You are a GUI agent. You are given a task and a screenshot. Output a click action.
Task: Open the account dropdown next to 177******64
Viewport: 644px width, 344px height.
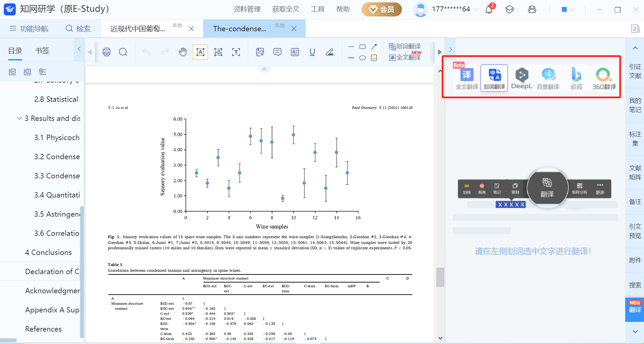[x=476, y=9]
